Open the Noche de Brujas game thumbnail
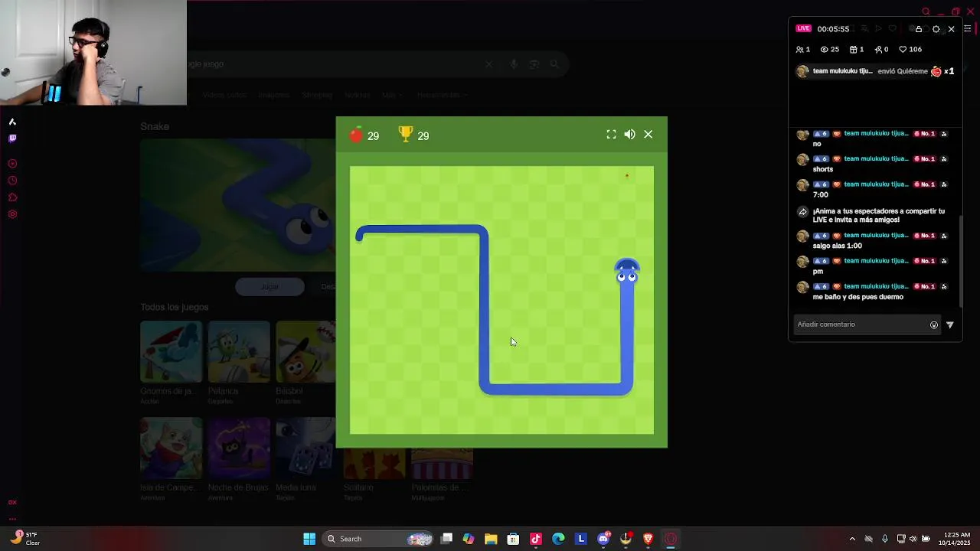The width and height of the screenshot is (980, 551). 239,448
